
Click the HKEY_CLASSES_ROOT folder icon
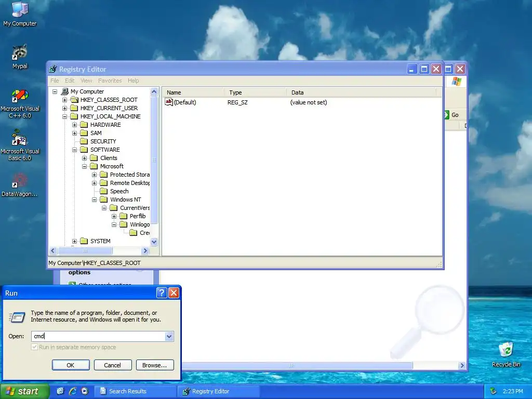pos(74,100)
